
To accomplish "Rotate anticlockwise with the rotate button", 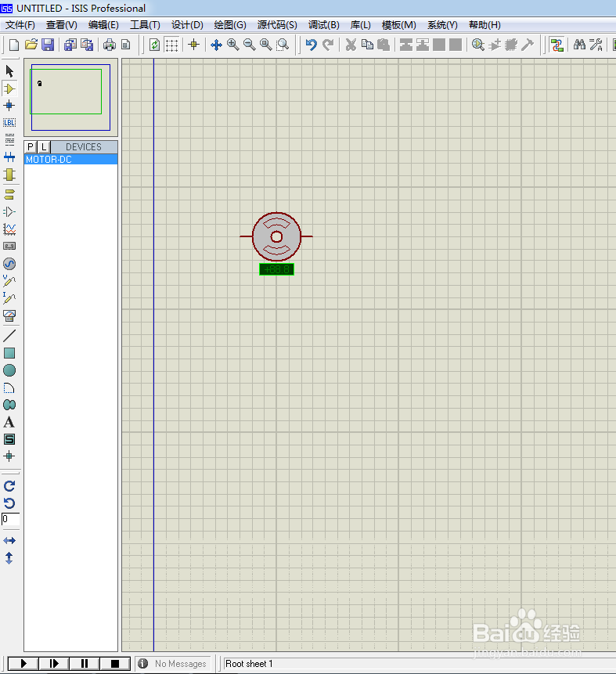I will coord(9,503).
